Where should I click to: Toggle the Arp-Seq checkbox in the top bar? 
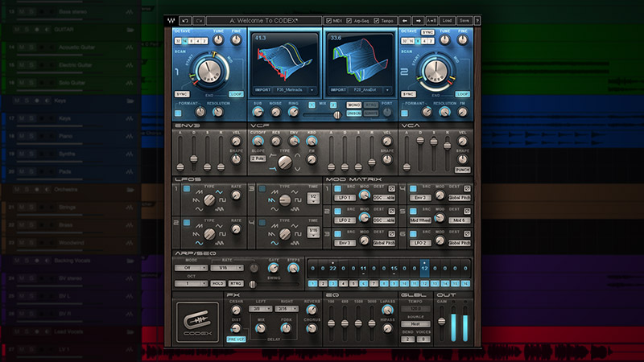(x=349, y=21)
